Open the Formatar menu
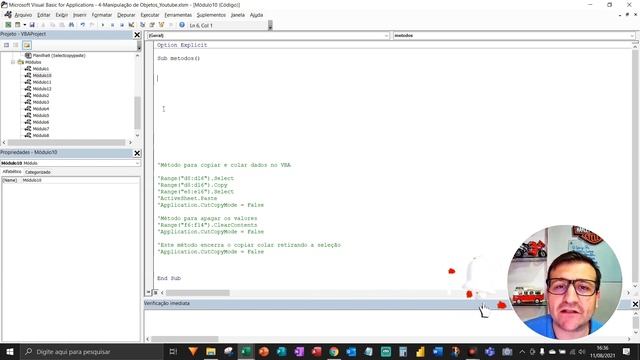 102,15
